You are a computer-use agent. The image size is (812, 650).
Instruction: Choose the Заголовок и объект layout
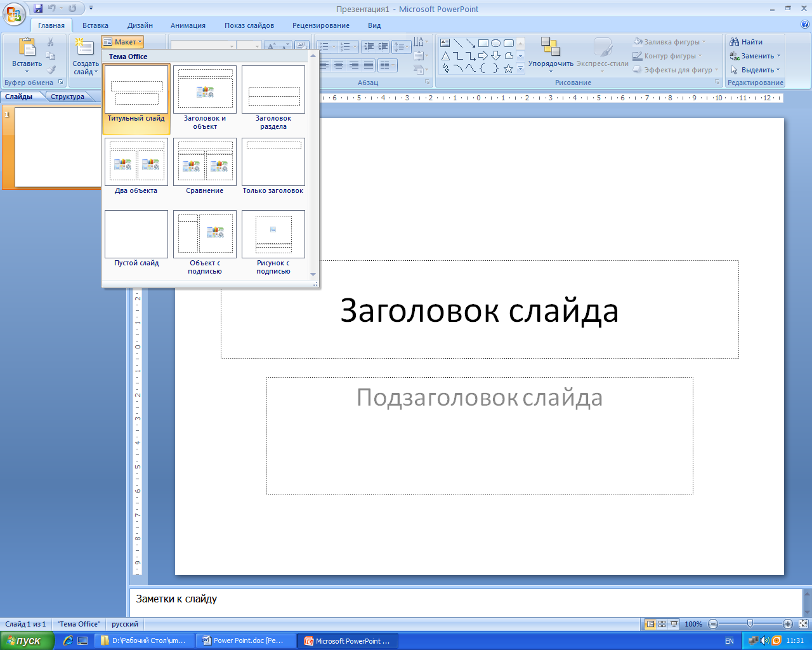click(x=205, y=97)
